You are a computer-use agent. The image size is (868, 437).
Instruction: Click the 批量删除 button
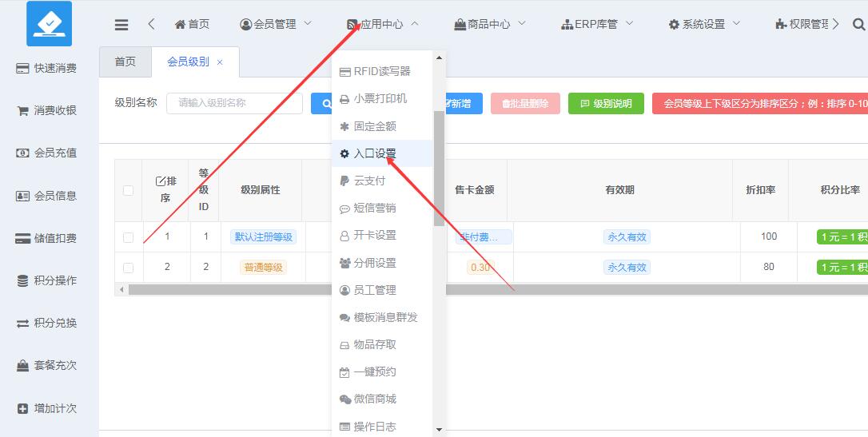525,104
